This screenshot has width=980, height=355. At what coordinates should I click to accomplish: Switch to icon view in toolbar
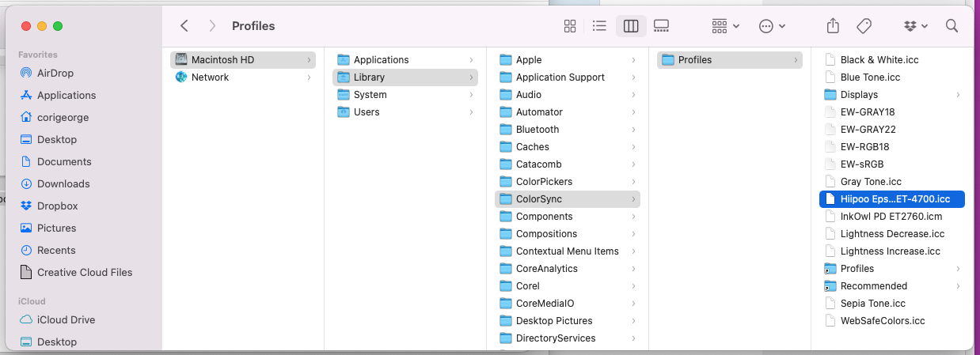click(570, 26)
